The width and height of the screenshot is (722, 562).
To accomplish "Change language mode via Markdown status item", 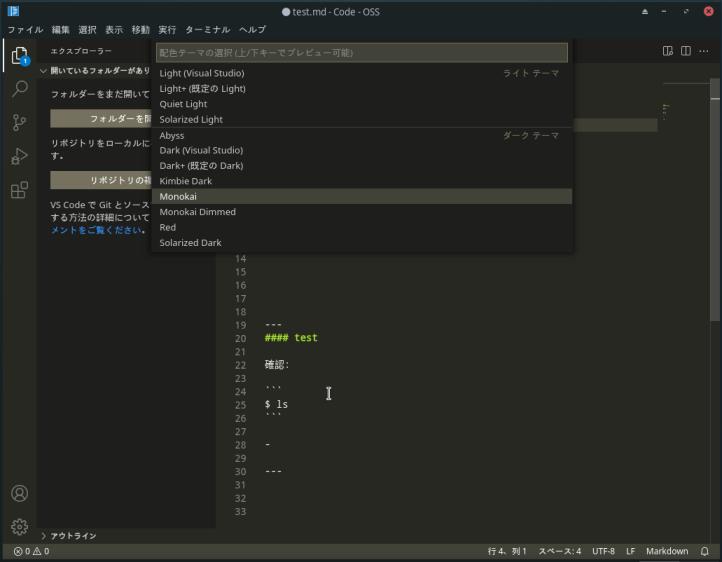I will pyautogui.click(x=667, y=551).
